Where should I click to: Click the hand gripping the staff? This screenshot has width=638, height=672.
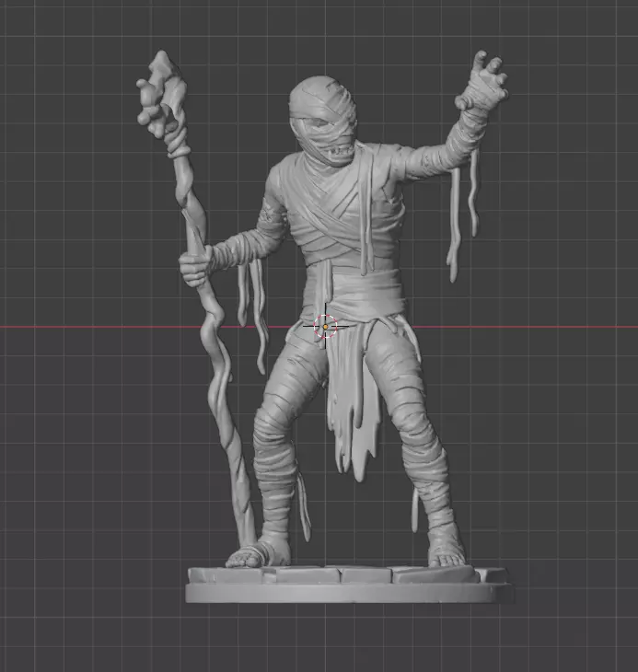tap(195, 266)
